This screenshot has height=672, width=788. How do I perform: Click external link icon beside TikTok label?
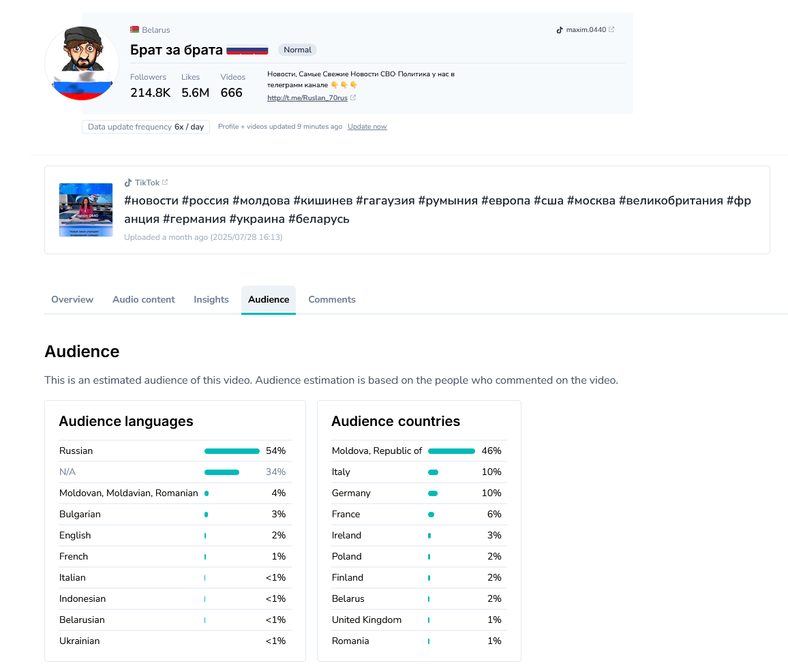point(165,183)
